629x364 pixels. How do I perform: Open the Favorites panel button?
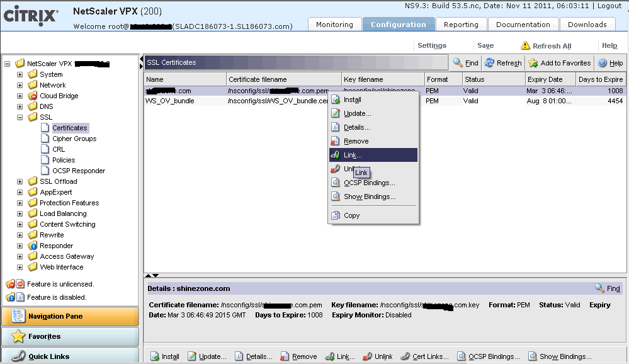tap(70, 336)
